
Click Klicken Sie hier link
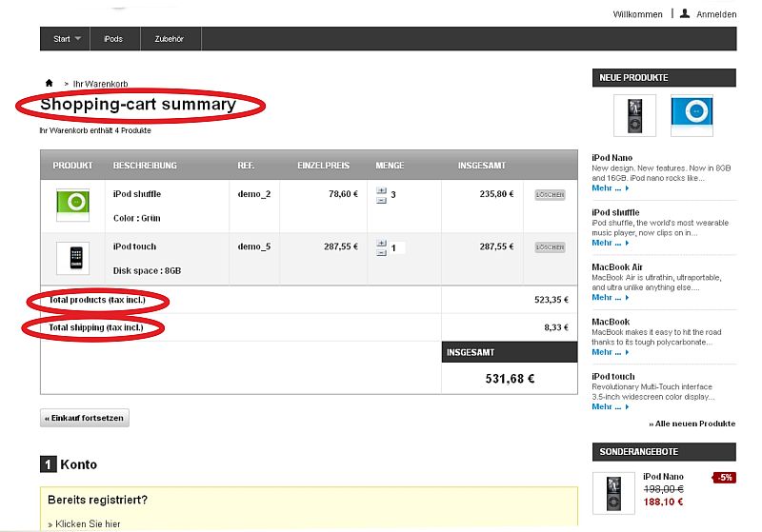pos(88,524)
